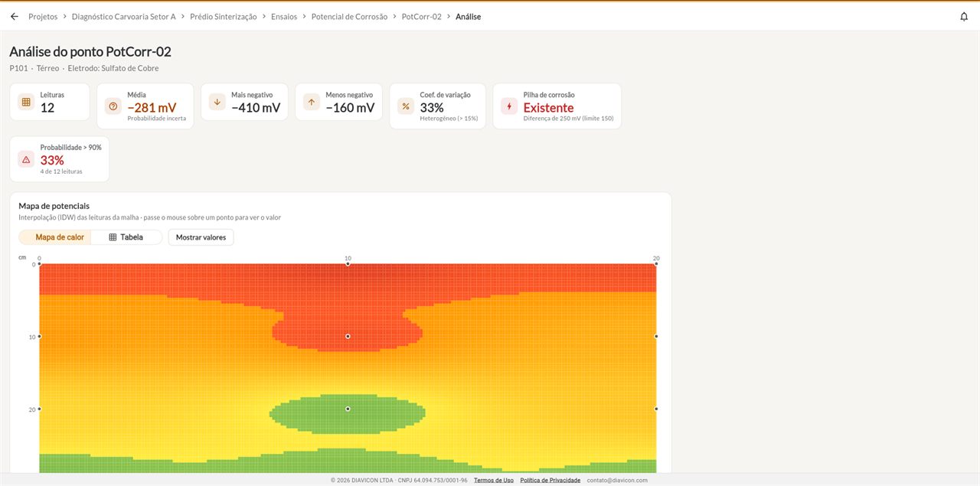Click the warning triangle on Probabilidade > 90% card
The image size is (980, 486).
[x=26, y=159]
